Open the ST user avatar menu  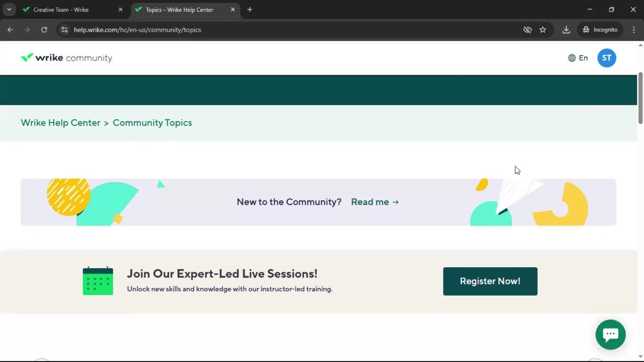(x=606, y=58)
